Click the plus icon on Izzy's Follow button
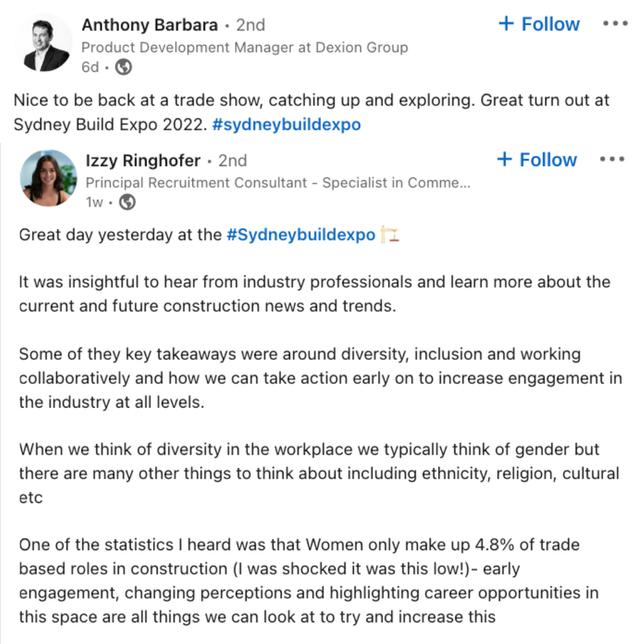644x644 pixels. point(505,159)
